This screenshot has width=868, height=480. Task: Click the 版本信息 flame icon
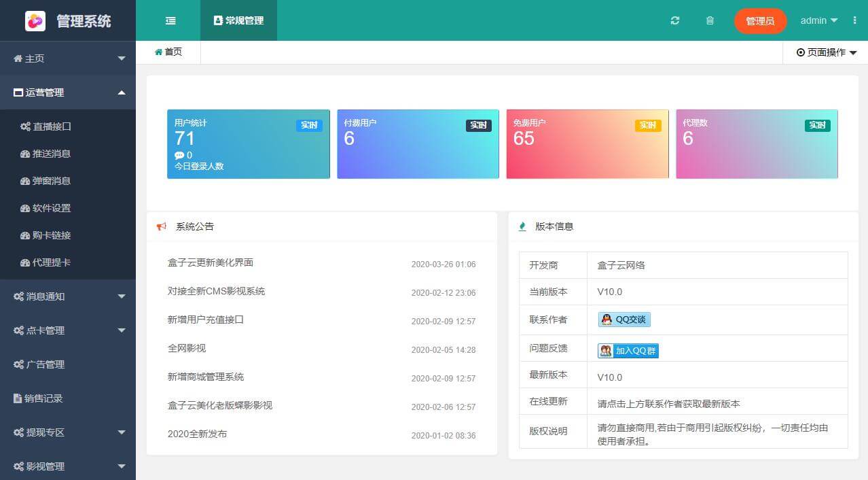coord(522,226)
